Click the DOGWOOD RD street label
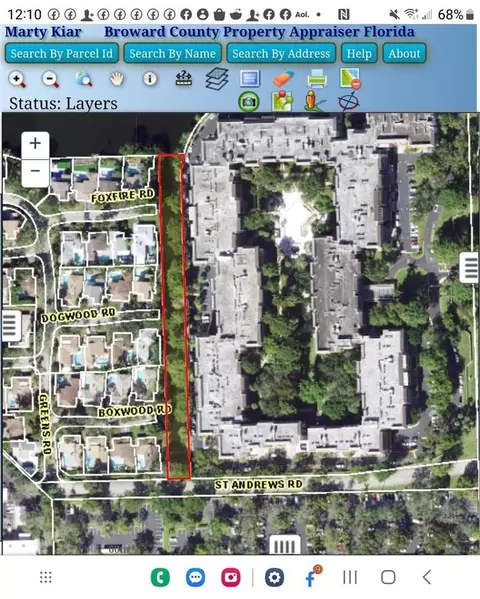Viewport: 480px width, 599px height. (x=78, y=316)
